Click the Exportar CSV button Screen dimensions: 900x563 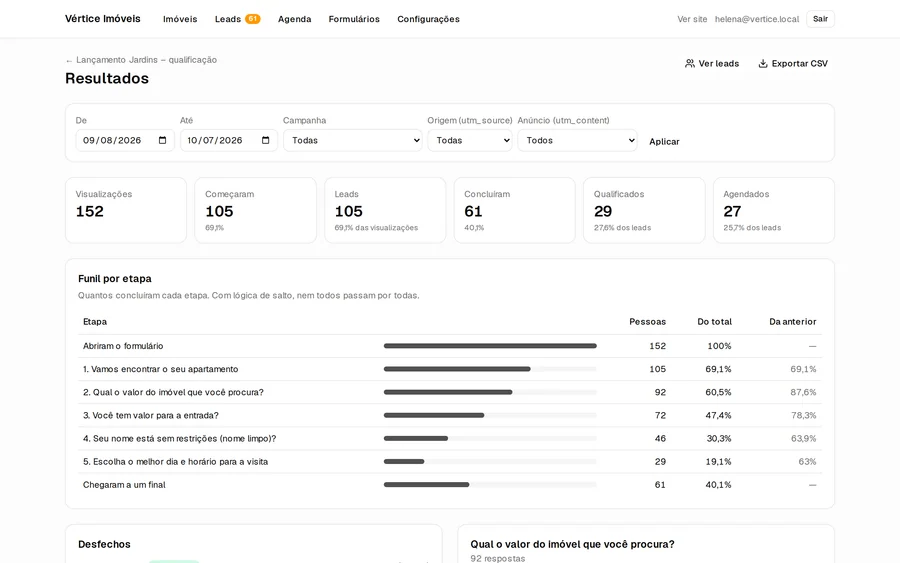click(x=793, y=64)
